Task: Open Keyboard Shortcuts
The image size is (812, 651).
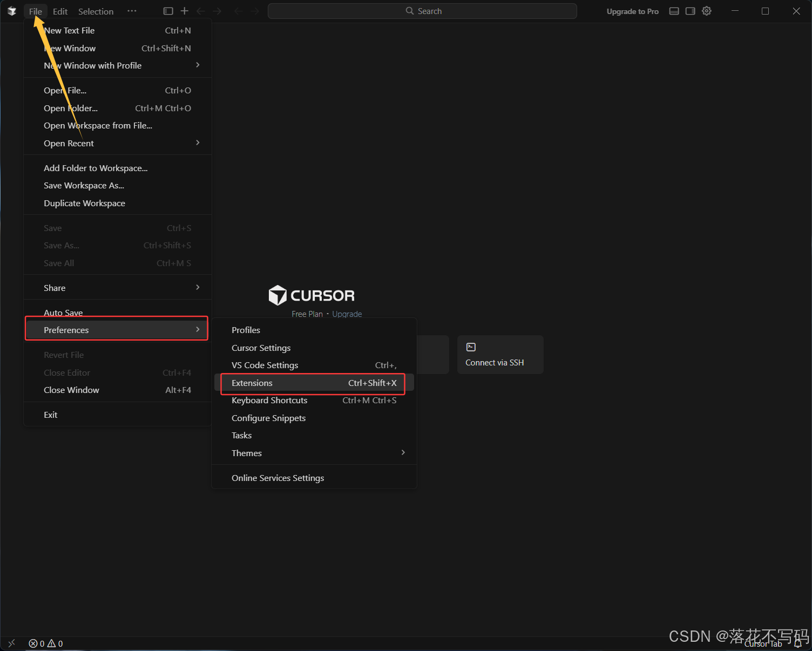Action: click(x=314, y=400)
